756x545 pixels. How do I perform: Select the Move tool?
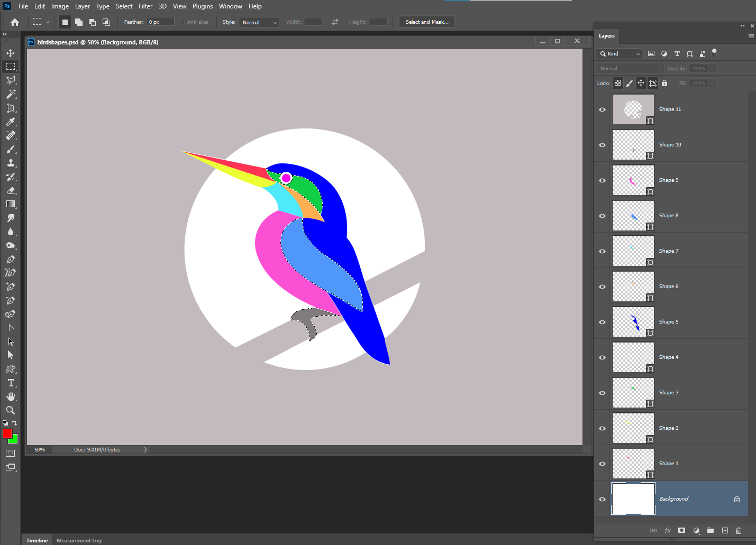point(11,52)
